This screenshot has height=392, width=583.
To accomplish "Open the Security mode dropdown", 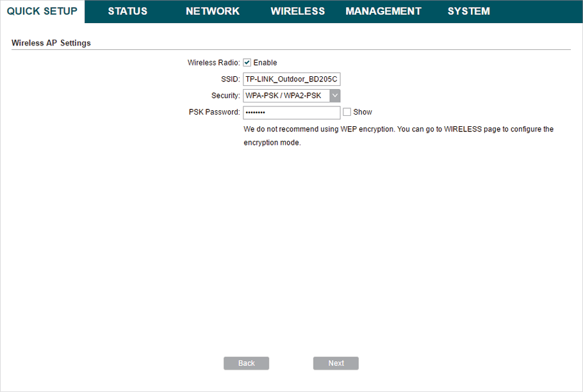I will (286, 96).
